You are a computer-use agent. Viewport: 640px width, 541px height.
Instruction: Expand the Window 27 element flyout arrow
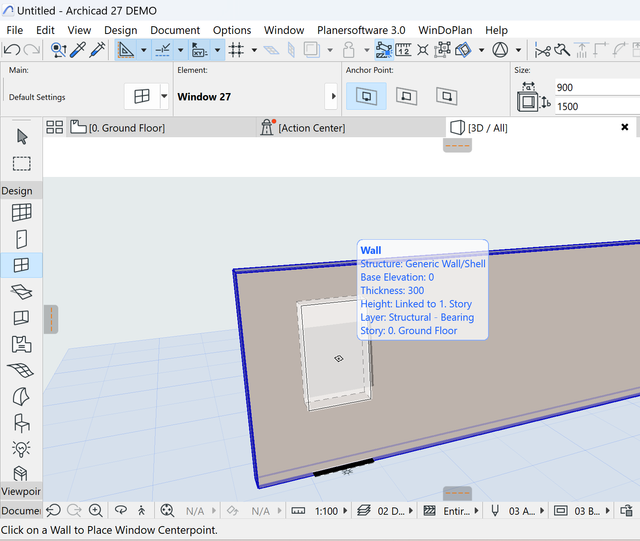332,97
